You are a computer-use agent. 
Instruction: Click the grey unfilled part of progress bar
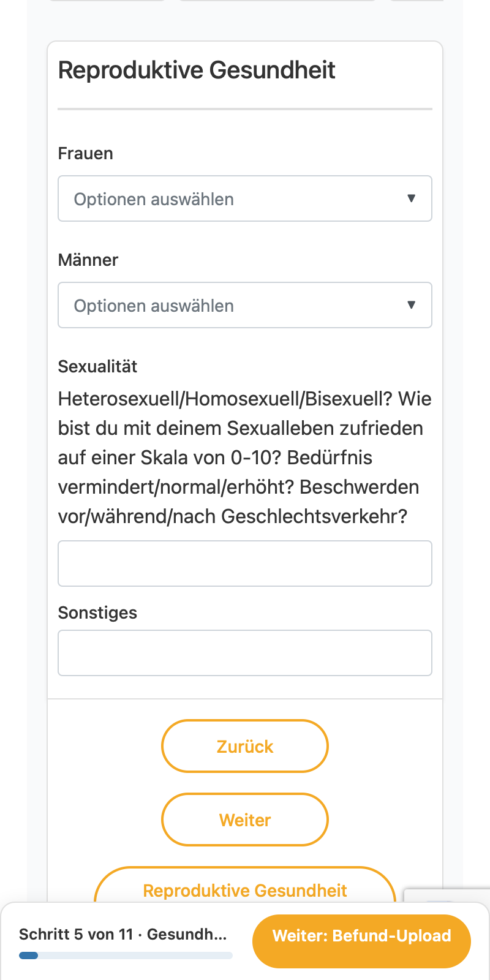point(135,956)
